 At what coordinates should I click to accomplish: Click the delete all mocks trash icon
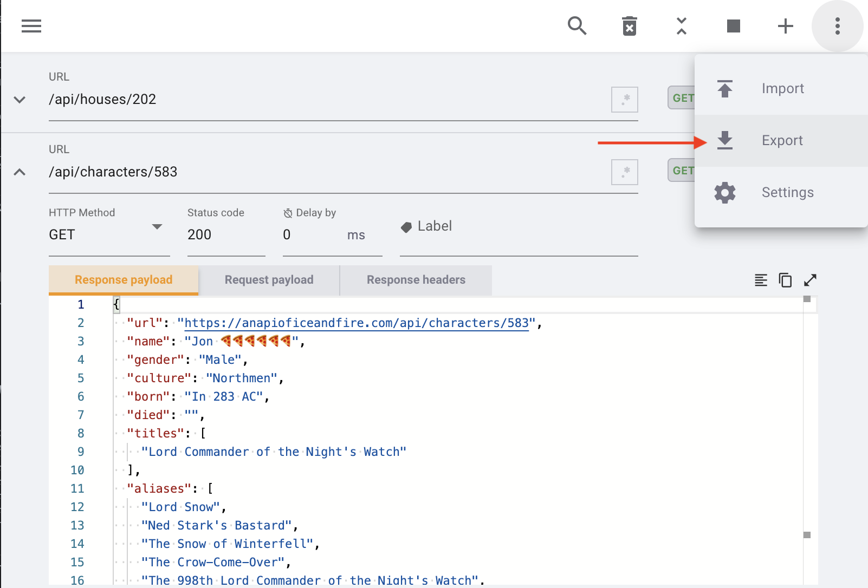click(629, 26)
